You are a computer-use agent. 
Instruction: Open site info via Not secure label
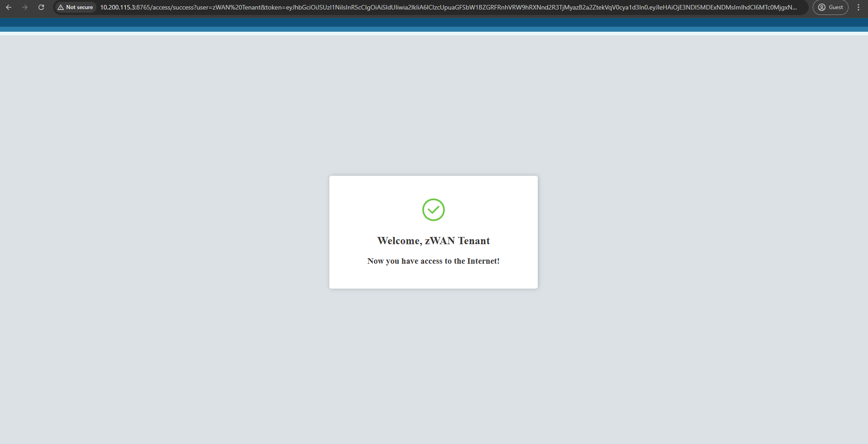pos(79,7)
